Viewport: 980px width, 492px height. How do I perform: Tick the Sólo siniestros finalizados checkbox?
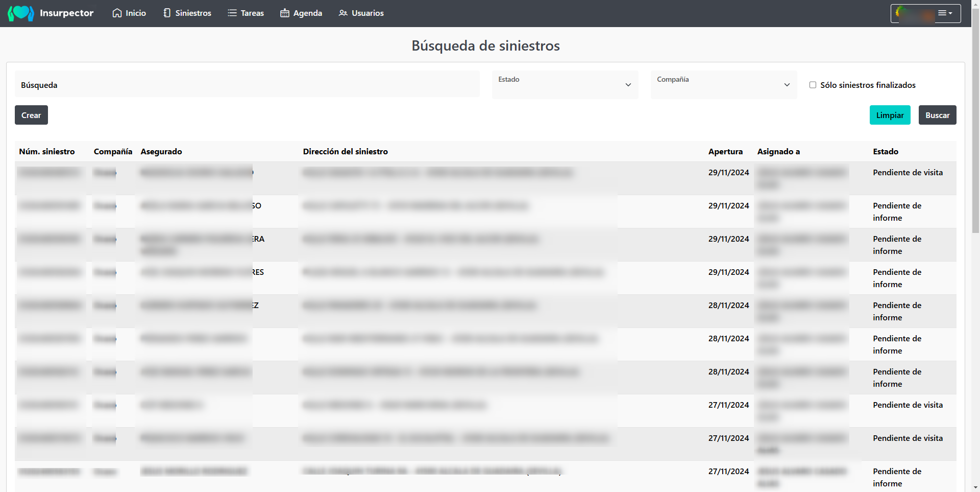point(813,85)
